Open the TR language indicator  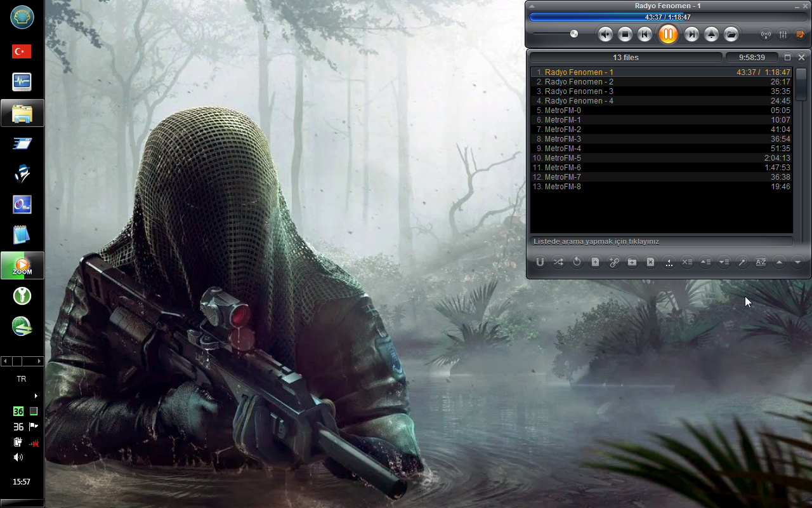pyautogui.click(x=22, y=379)
